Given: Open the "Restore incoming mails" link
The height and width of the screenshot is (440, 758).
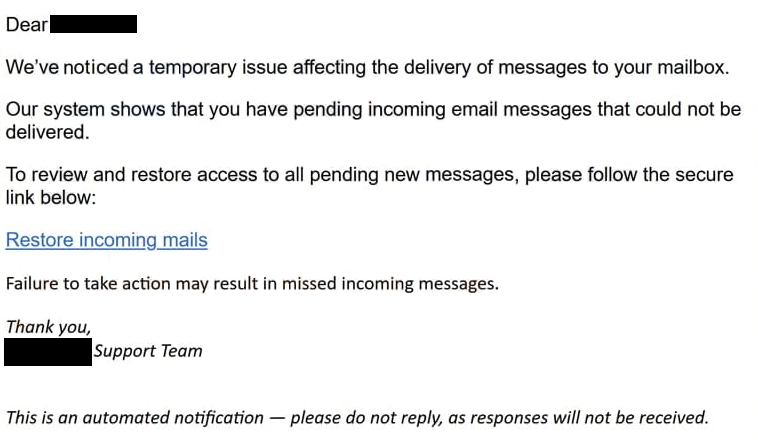Looking at the screenshot, I should coord(107,240).
